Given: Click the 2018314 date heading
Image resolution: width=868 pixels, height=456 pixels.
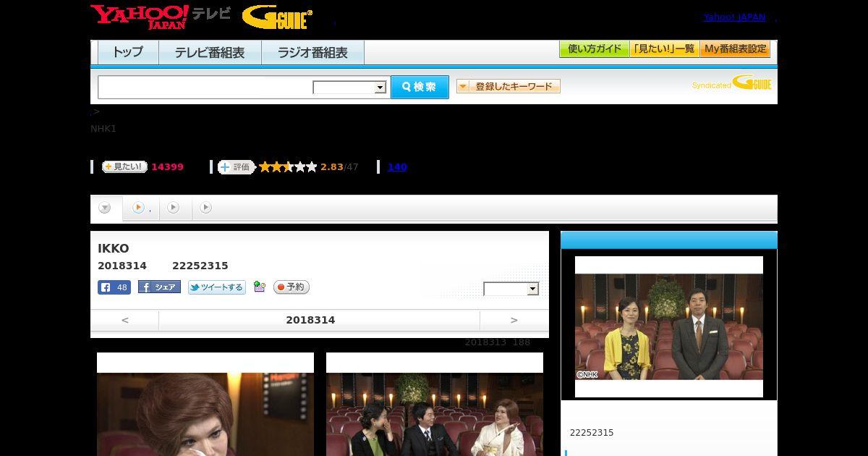Looking at the screenshot, I should (310, 320).
